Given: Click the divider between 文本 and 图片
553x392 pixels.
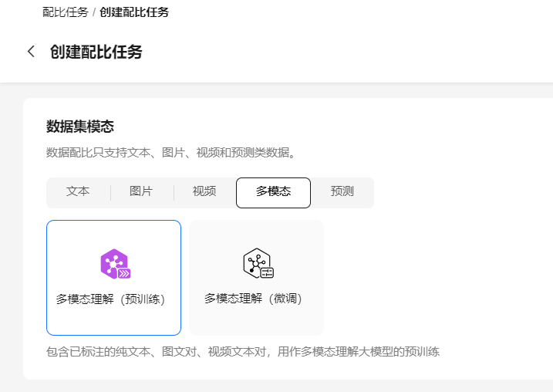Looking at the screenshot, I should point(110,193).
